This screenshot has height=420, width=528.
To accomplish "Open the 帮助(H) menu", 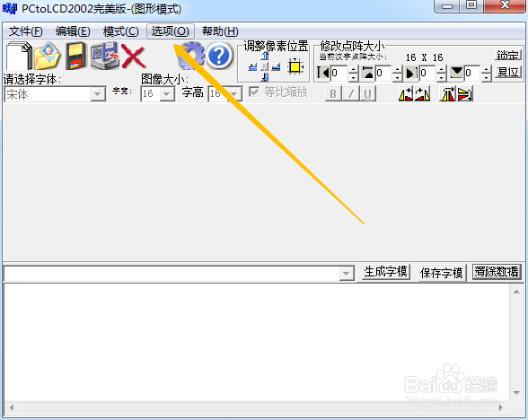I will pyautogui.click(x=220, y=31).
